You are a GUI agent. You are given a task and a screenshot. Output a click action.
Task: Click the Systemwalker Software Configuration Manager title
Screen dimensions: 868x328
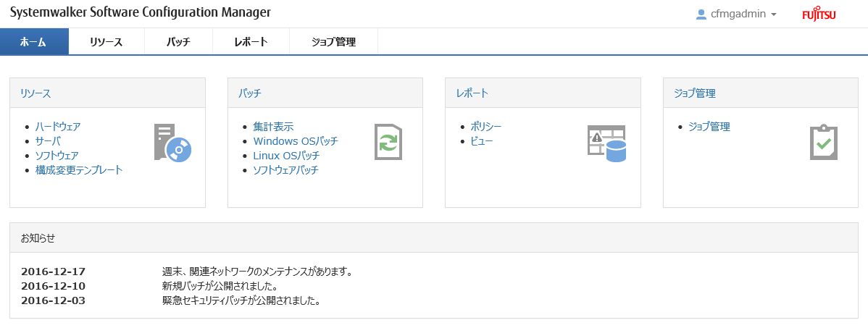click(141, 12)
